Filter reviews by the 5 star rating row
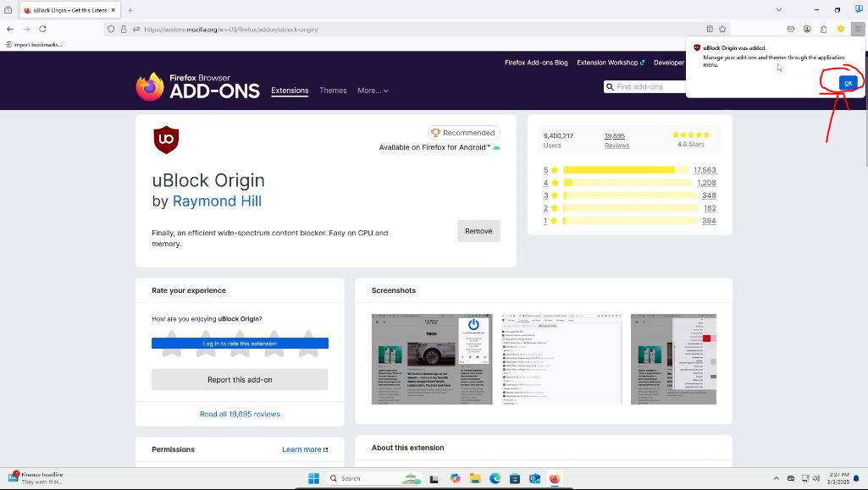 tap(629, 170)
